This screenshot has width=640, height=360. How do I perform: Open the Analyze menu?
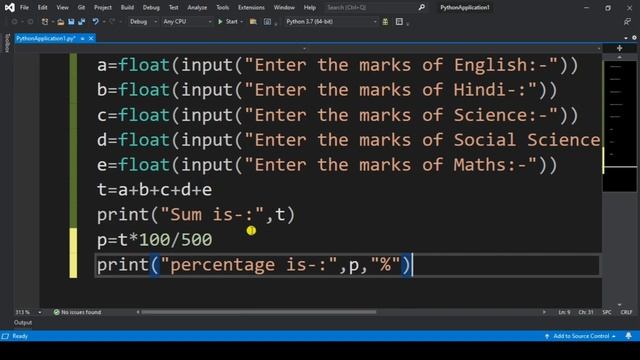tap(197, 7)
